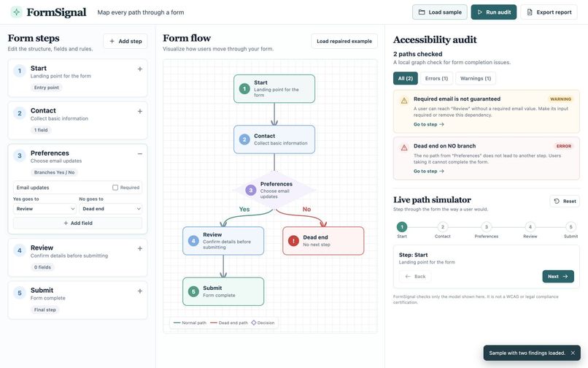Click the step 4 badge in Form steps

pos(20,250)
